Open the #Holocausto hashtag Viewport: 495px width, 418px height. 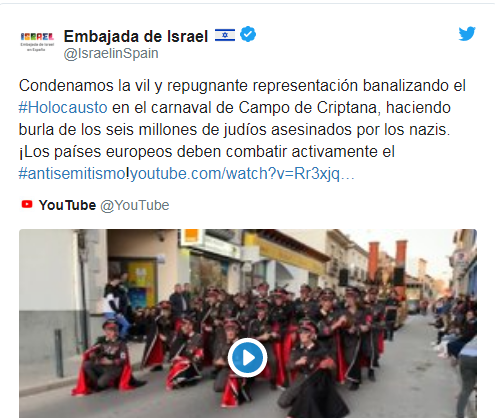click(x=63, y=108)
